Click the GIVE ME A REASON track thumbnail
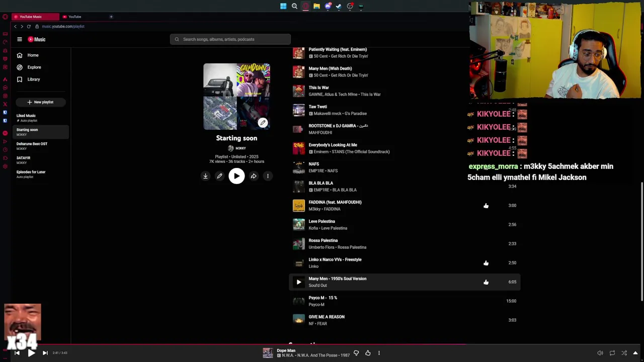This screenshot has width=644, height=362. tap(299, 320)
